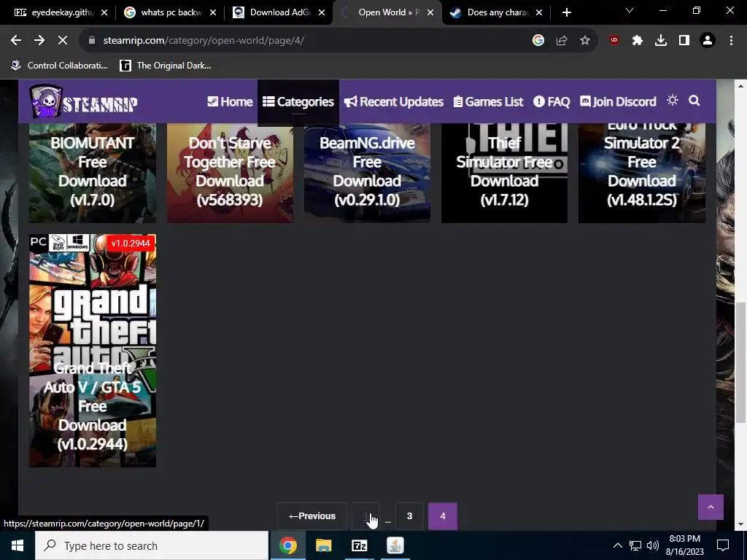
Task: Click the Previous pagination button
Action: pos(312,516)
